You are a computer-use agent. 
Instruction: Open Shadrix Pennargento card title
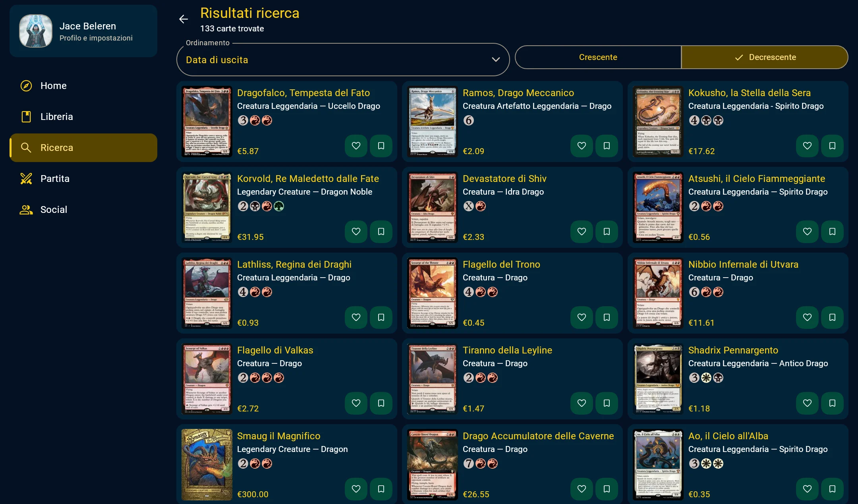point(733,350)
